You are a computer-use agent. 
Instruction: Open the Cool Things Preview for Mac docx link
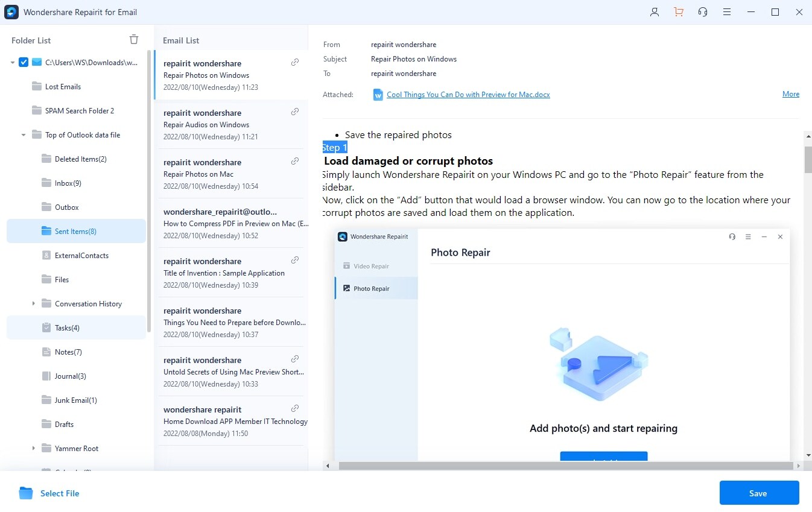(469, 94)
